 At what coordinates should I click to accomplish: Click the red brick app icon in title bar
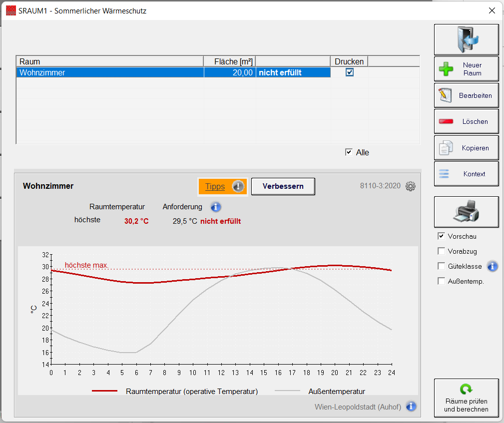(11, 10)
